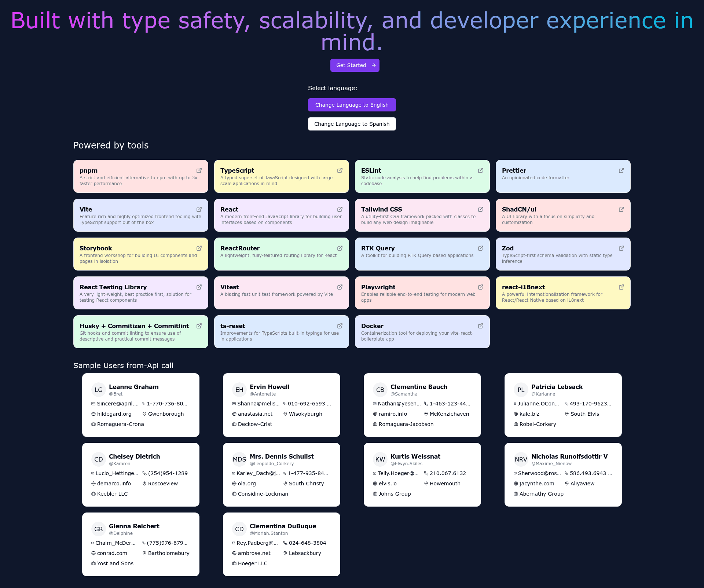The height and width of the screenshot is (588, 704).
Task: Open external link icon on pnpm card
Action: [199, 170]
